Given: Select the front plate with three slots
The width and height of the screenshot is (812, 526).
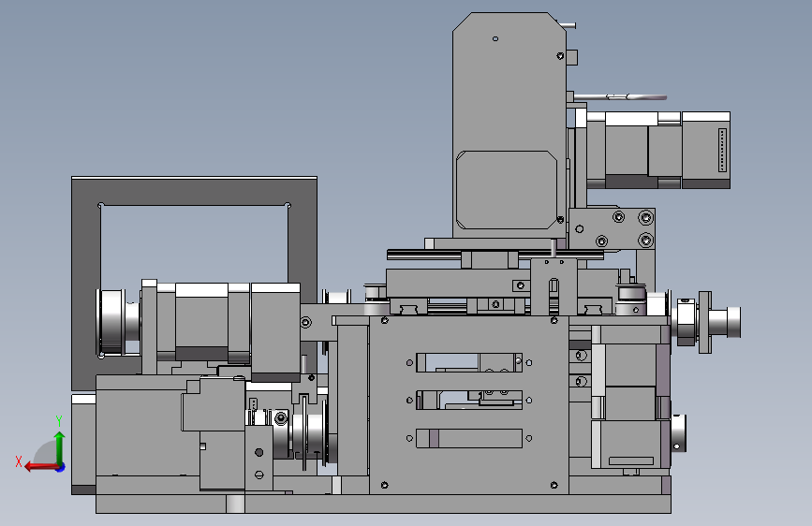Looking at the screenshot, I should point(468,405).
